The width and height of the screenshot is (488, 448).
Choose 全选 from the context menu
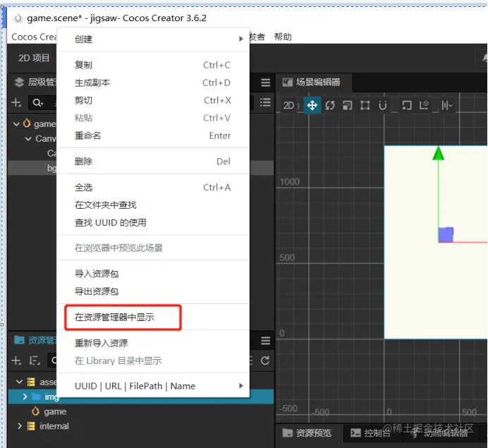pyautogui.click(x=154, y=188)
